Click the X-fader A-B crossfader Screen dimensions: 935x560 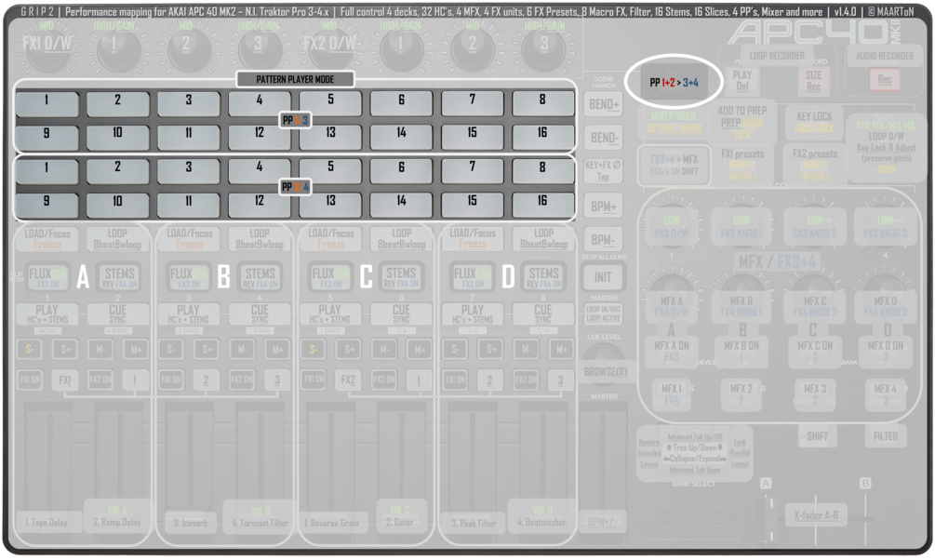pyautogui.click(x=816, y=514)
